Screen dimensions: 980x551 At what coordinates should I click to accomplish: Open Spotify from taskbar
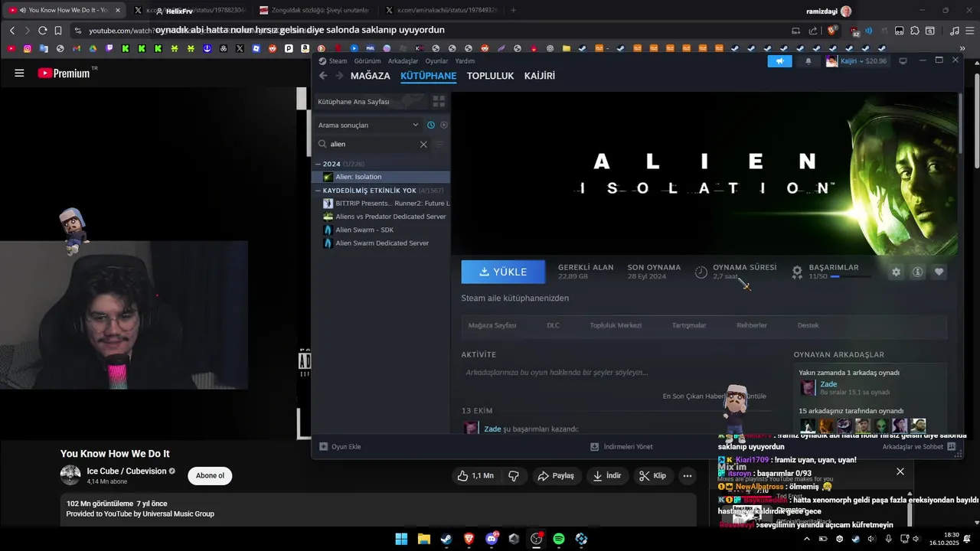559,539
